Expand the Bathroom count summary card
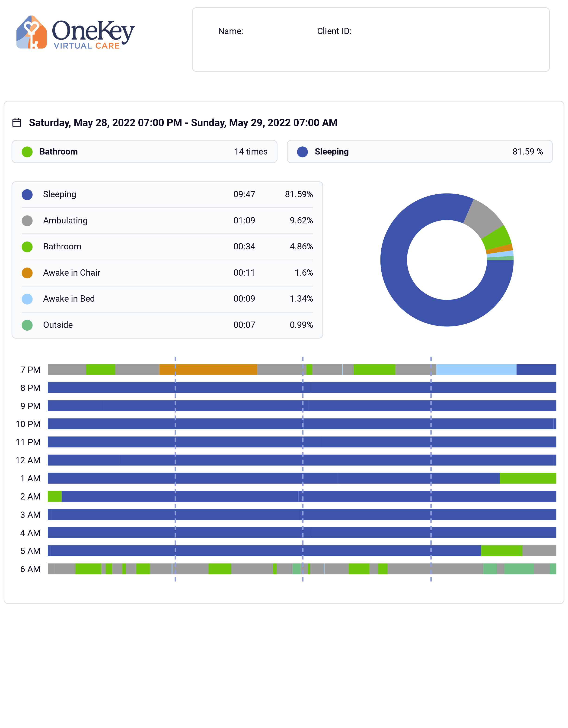Screen dimensions: 568x728 pos(144,151)
